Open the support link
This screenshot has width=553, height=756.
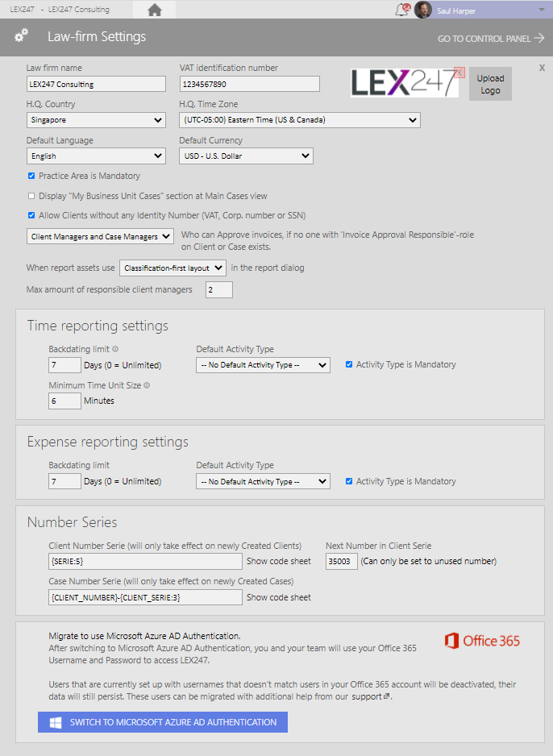(370, 696)
